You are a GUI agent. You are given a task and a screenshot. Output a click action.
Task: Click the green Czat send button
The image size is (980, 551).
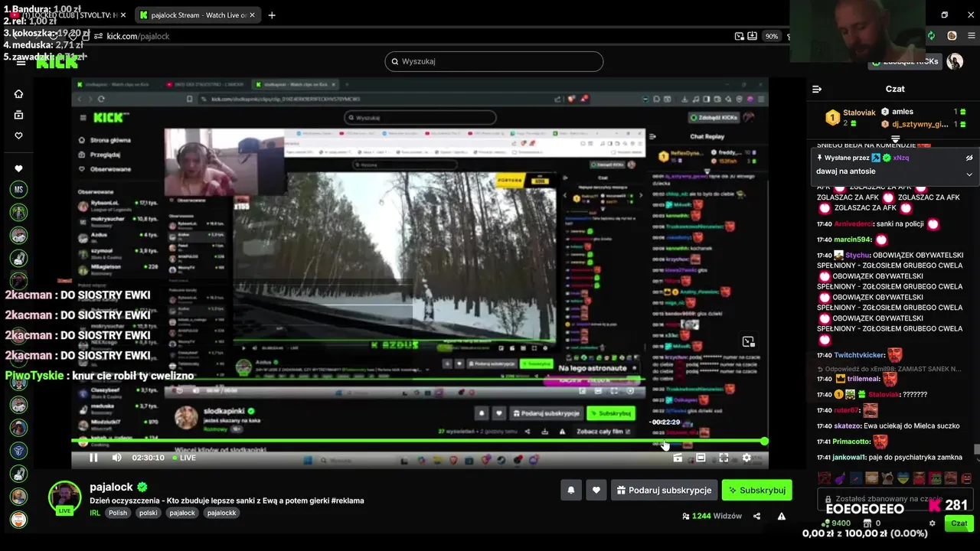pyautogui.click(x=959, y=523)
